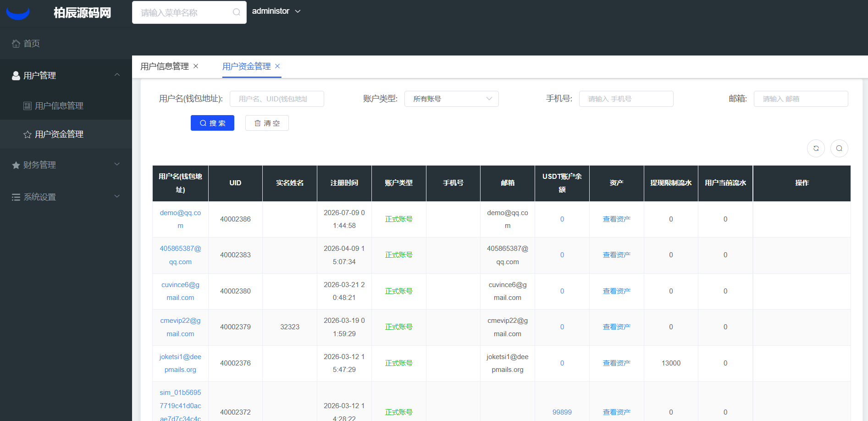Click 查看资产 for cuvince6 row
The width and height of the screenshot is (868, 421).
(616, 291)
